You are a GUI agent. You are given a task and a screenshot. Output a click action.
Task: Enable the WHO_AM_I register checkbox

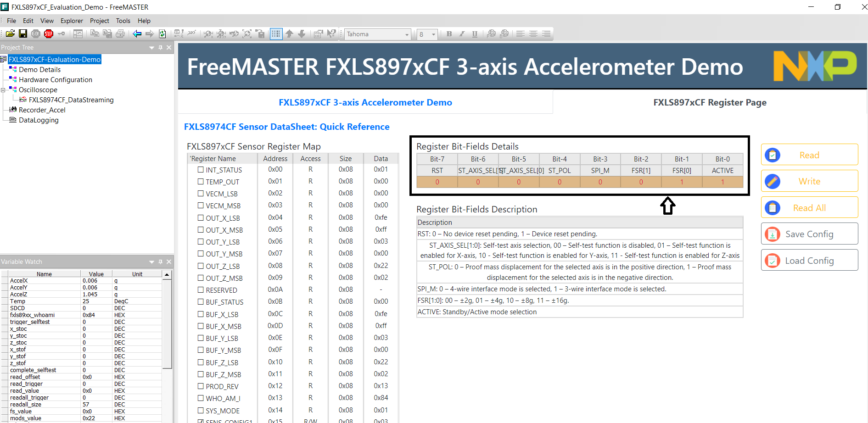(x=201, y=398)
